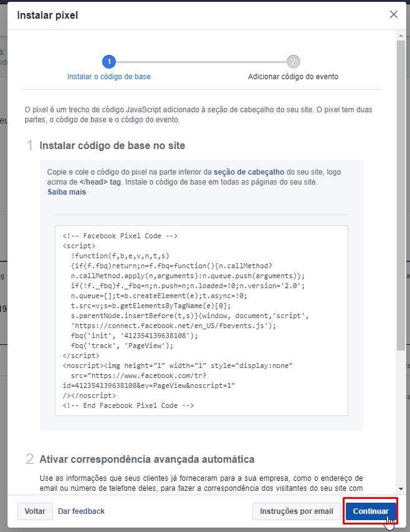Image resolution: width=410 pixels, height=532 pixels.
Task: Select step 1 circle in progress indicator
Action: pos(109,62)
